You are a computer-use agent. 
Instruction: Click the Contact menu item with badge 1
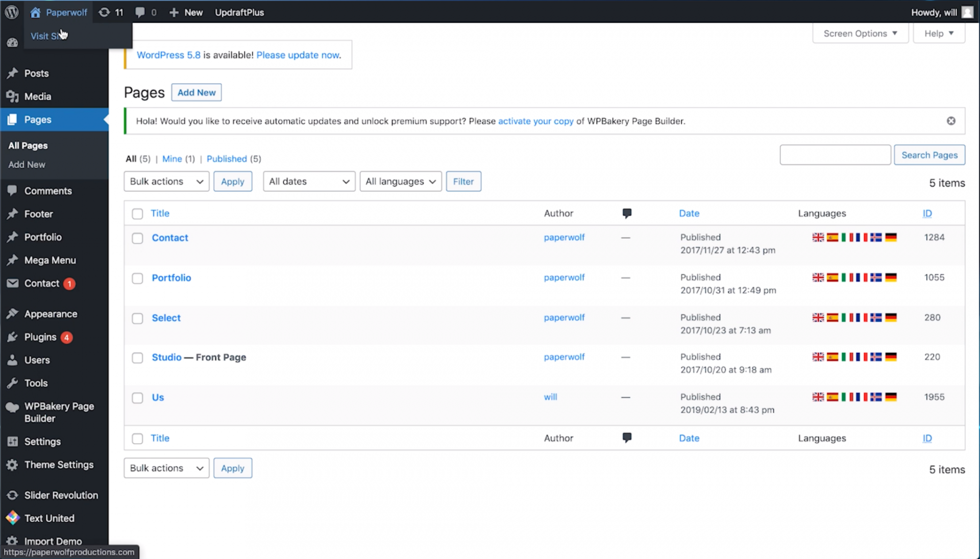[x=42, y=283]
